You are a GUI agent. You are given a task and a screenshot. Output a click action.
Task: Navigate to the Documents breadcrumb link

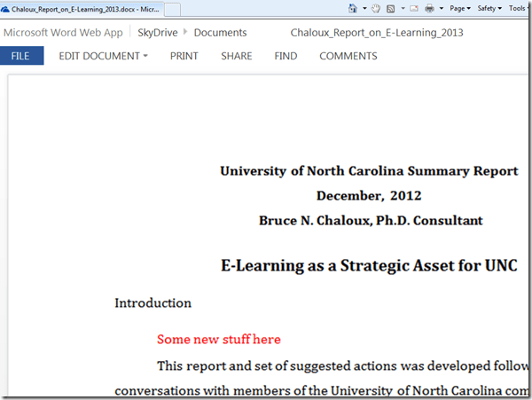[220, 33]
